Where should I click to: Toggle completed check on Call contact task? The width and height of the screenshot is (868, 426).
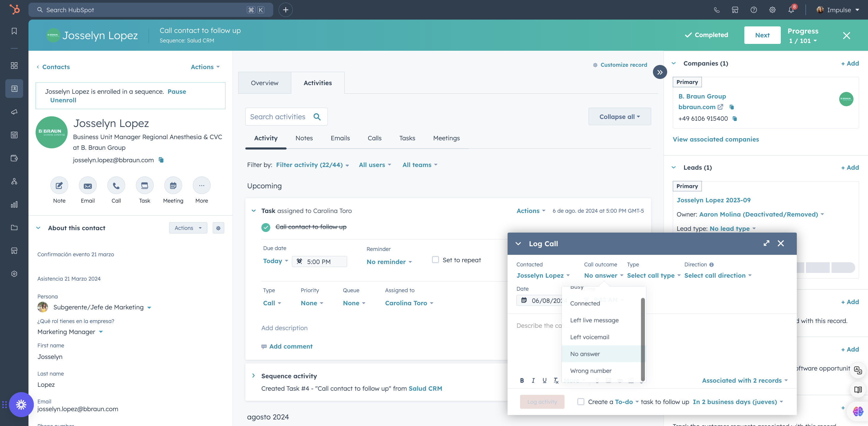coord(266,228)
